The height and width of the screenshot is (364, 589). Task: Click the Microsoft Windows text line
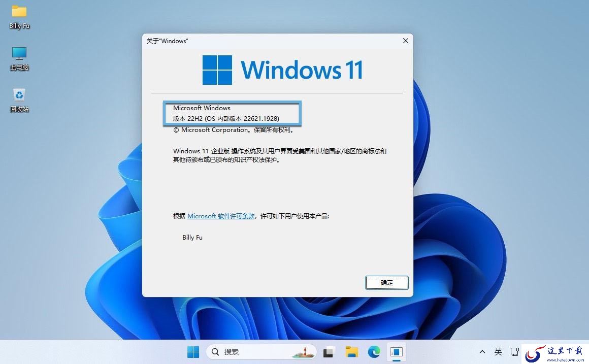[x=202, y=108]
